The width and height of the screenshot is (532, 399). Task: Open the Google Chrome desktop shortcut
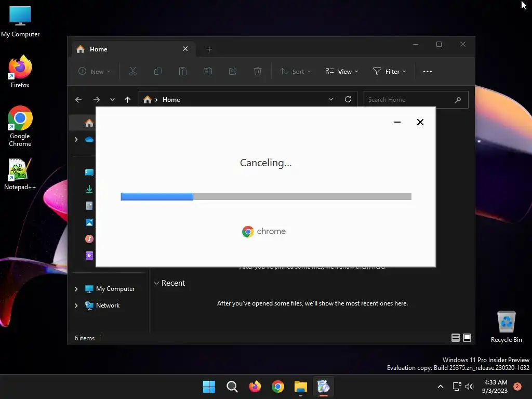20,126
